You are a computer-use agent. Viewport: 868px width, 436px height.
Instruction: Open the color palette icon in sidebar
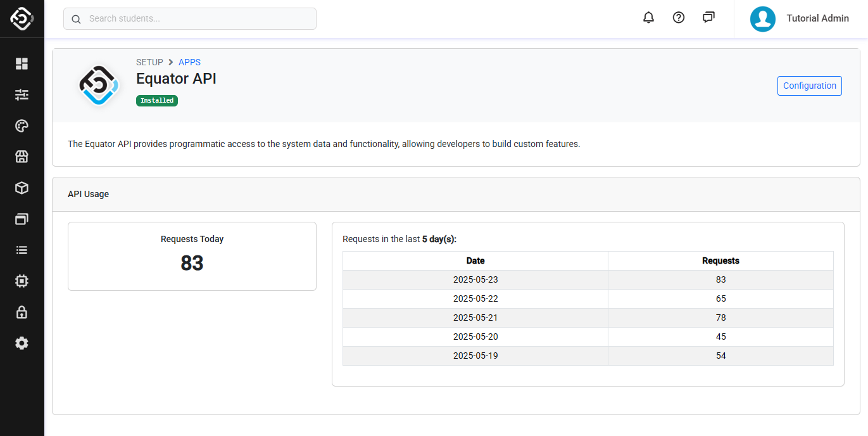(22, 125)
